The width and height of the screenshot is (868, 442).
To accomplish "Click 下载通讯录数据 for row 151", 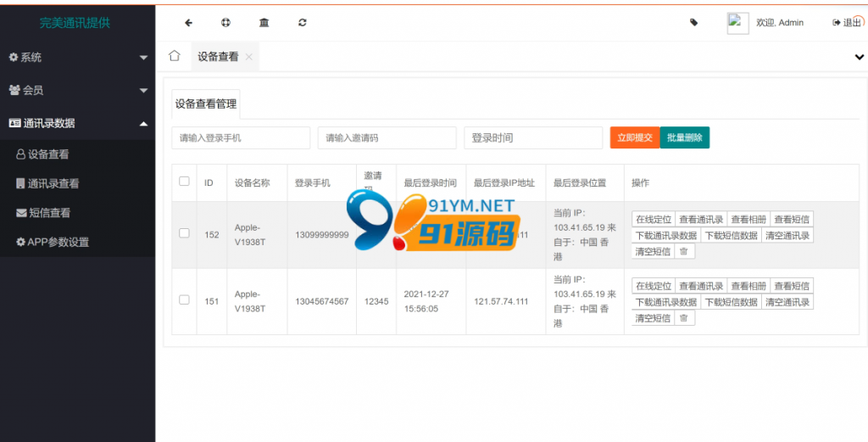I will click(666, 302).
